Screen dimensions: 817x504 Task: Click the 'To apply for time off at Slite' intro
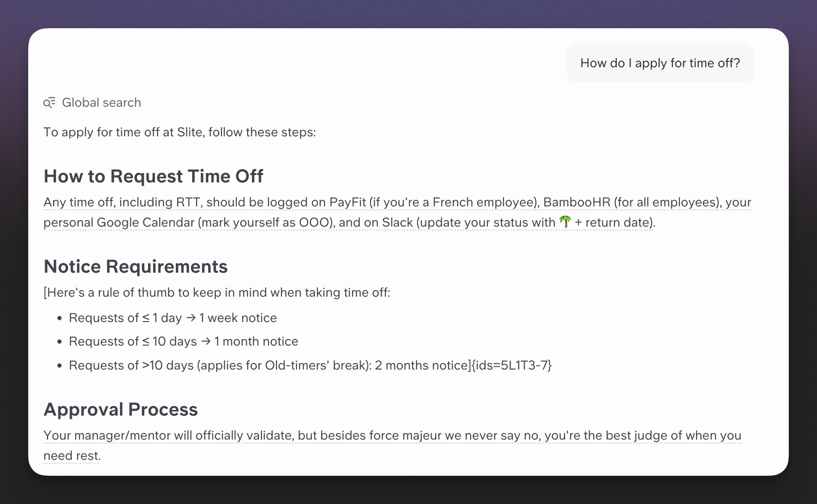pos(179,132)
